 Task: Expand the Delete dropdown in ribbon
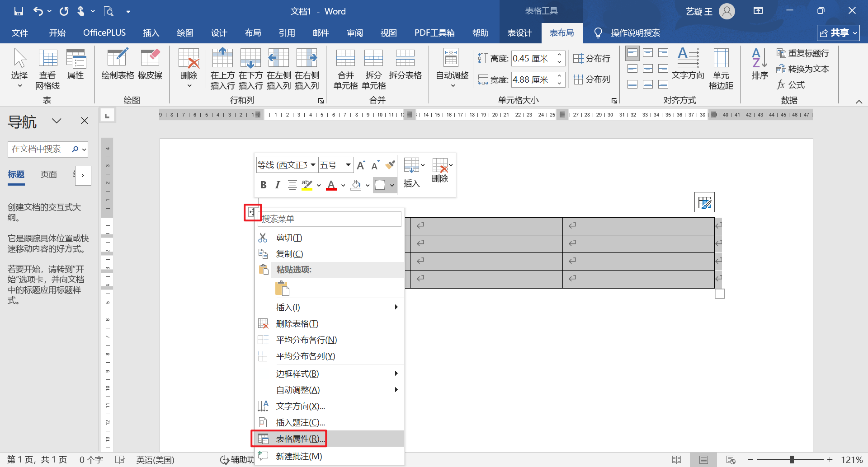pos(189,86)
